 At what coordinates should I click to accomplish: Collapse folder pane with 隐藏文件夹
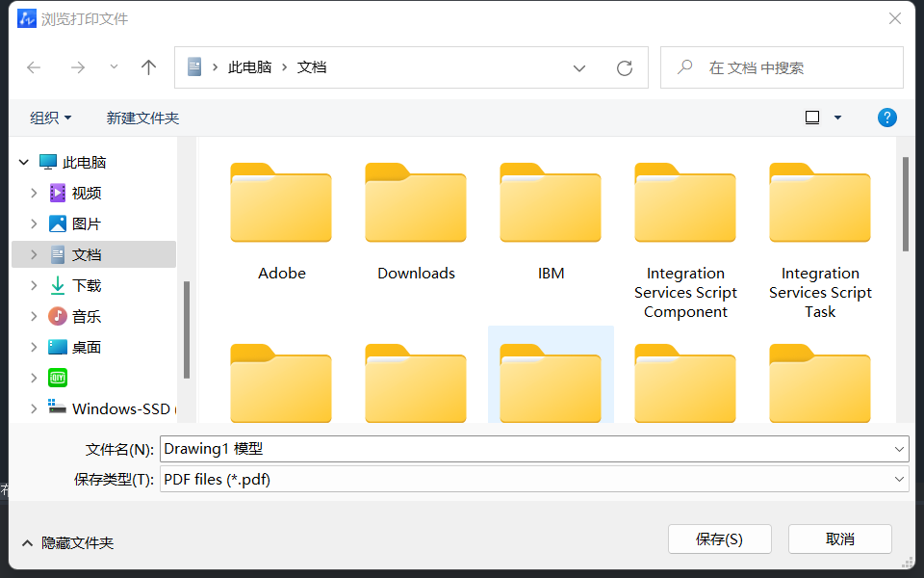pyautogui.click(x=67, y=543)
